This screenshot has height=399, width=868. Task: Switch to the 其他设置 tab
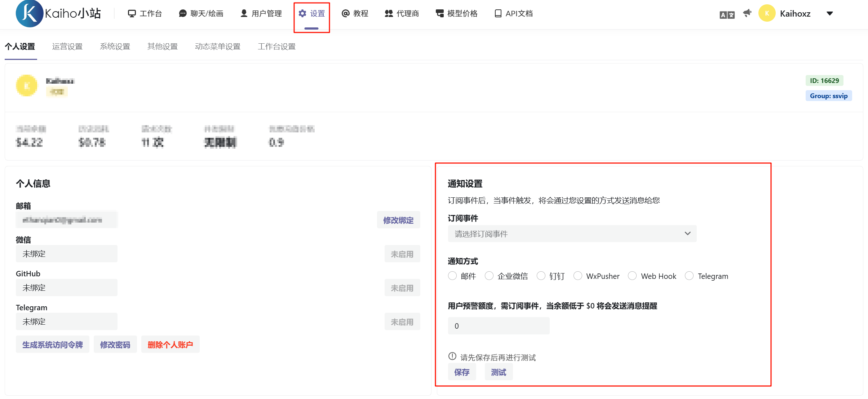click(x=163, y=47)
